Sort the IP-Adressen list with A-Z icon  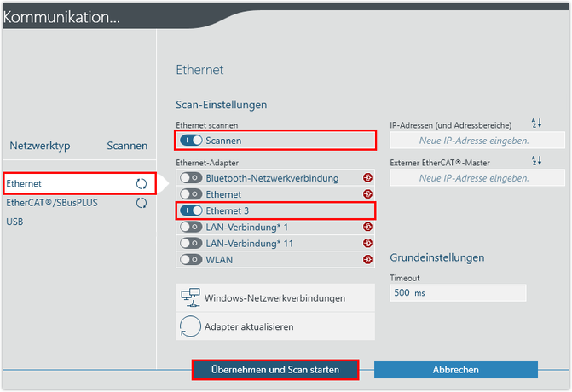click(x=536, y=124)
